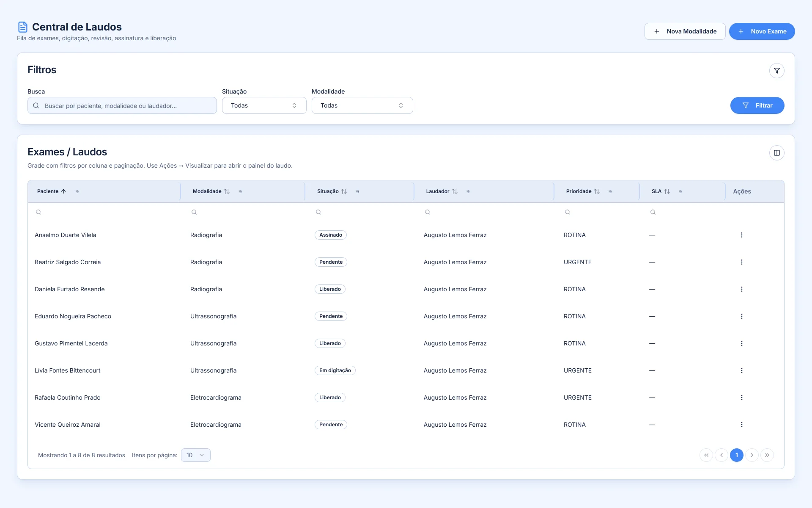Sort by Modalidade column arrows

[x=227, y=191]
